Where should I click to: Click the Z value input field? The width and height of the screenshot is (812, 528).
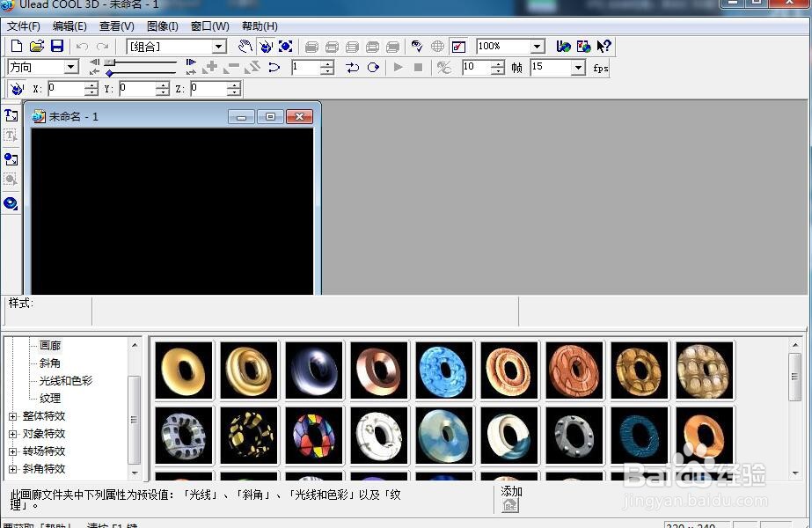(x=208, y=89)
